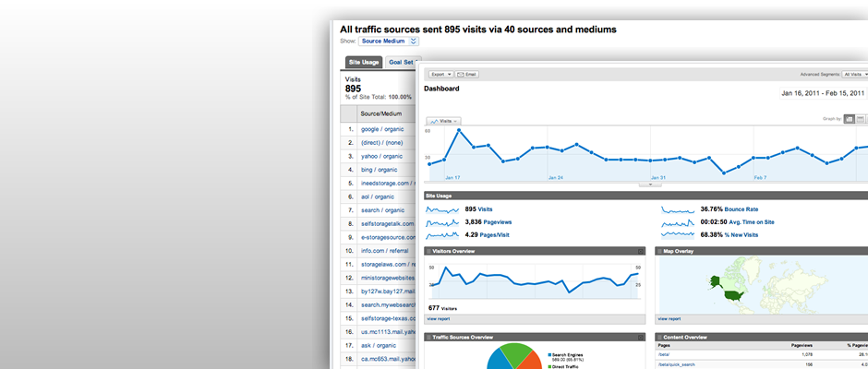Click view report under Map Overlay
The height and width of the screenshot is (369, 868).
point(669,319)
